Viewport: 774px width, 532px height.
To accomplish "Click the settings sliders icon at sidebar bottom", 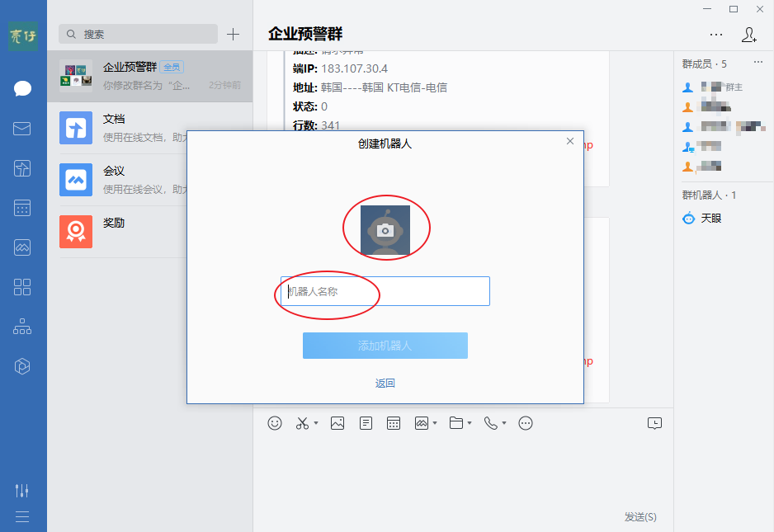I will click(22, 490).
